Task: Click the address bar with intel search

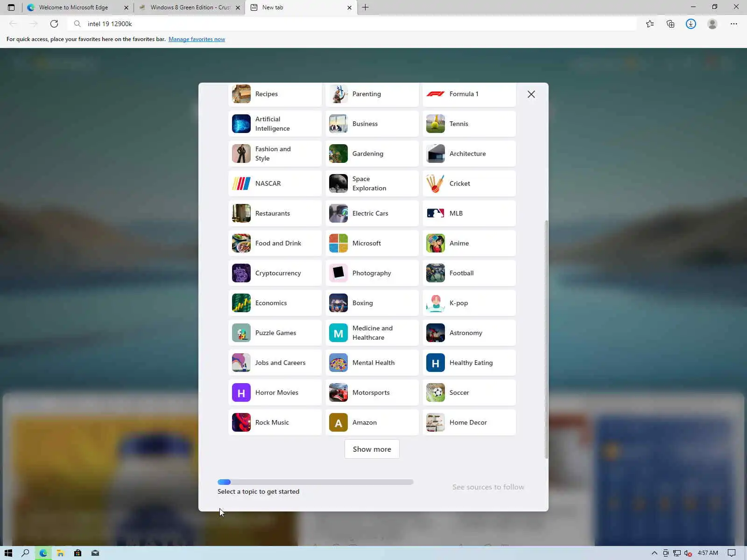Action: click(352, 24)
